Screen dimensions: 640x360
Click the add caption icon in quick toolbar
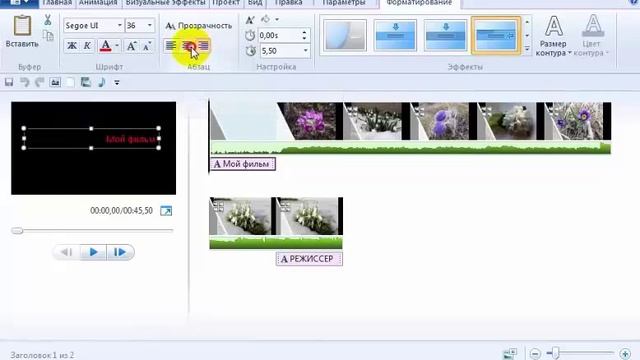click(x=55, y=82)
